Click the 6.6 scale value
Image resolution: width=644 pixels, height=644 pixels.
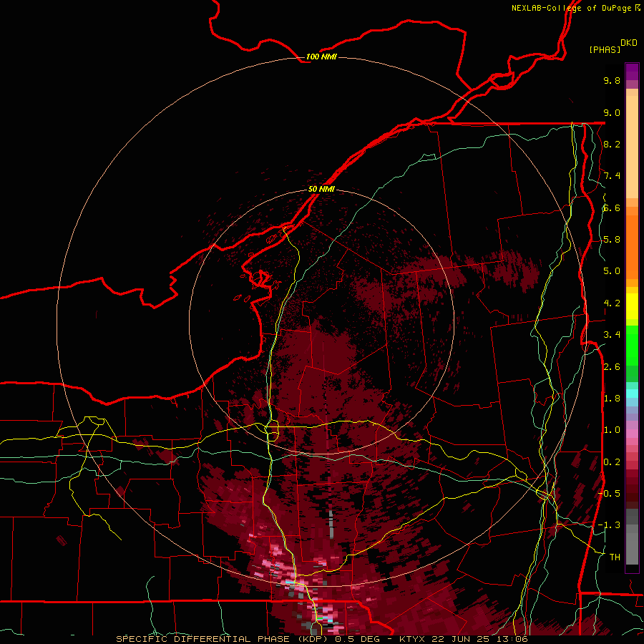pyautogui.click(x=612, y=208)
